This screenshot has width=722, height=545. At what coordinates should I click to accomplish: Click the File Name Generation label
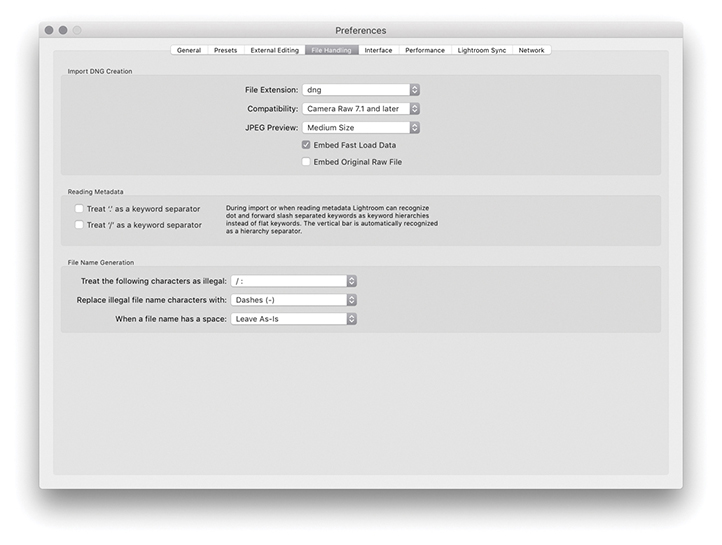(101, 263)
